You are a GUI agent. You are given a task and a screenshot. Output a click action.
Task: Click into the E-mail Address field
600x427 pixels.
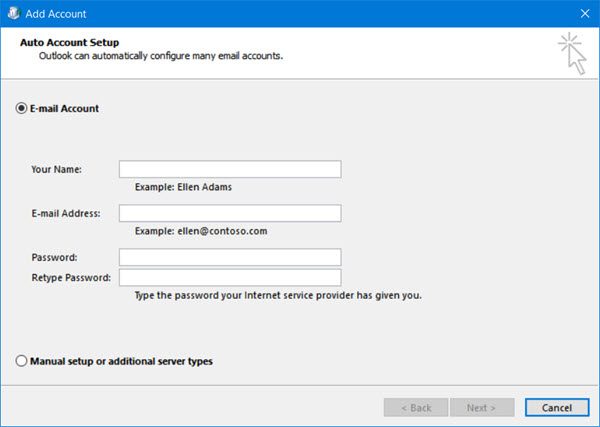(x=230, y=213)
